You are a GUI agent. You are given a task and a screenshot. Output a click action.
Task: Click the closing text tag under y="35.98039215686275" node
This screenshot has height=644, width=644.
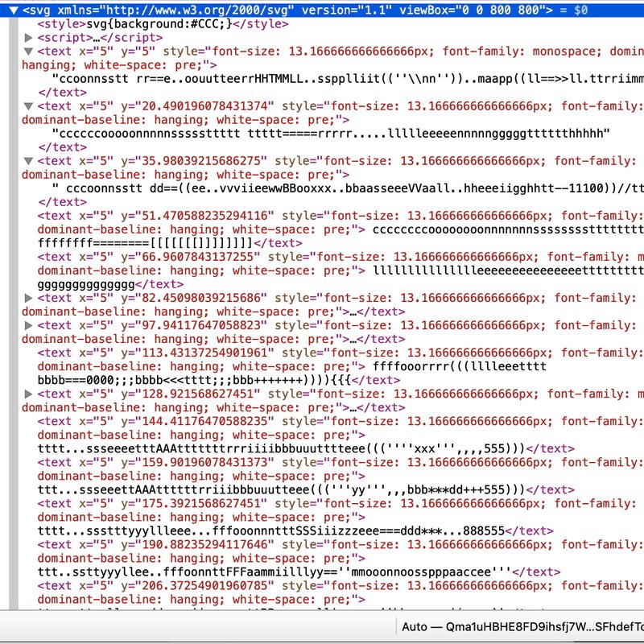[63, 202]
